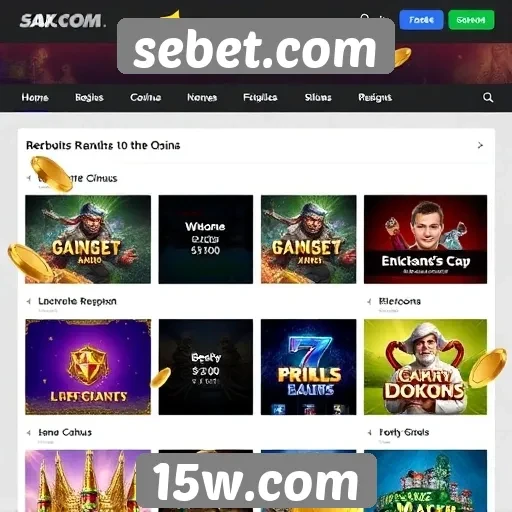Open the Slions navigation tab
512x512 pixels.
coord(318,97)
